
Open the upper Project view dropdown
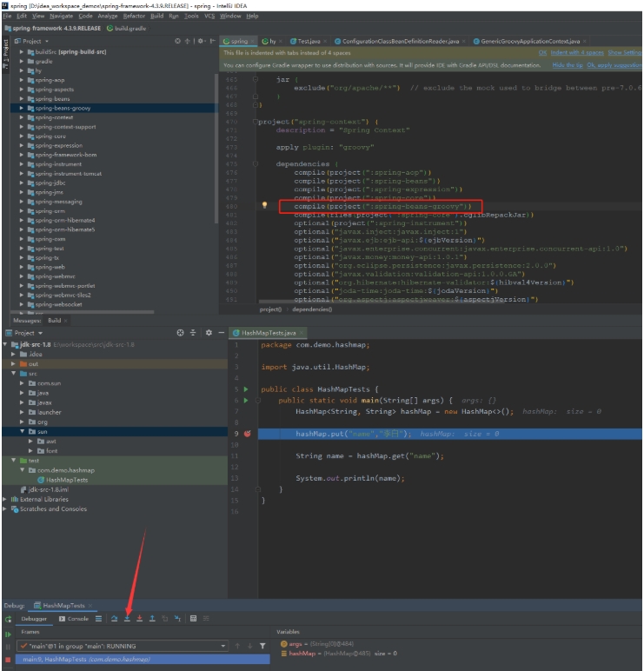click(47, 42)
